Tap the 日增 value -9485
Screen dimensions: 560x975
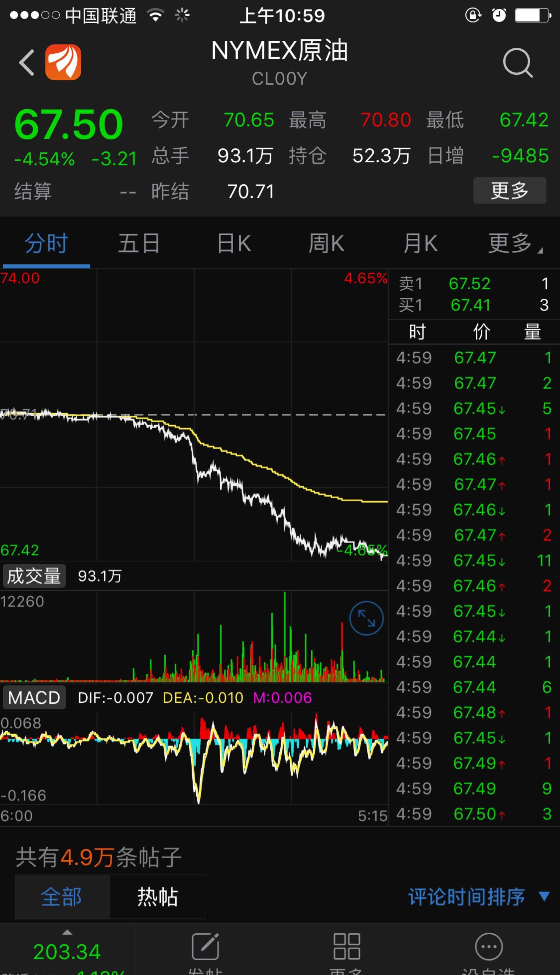pos(520,156)
